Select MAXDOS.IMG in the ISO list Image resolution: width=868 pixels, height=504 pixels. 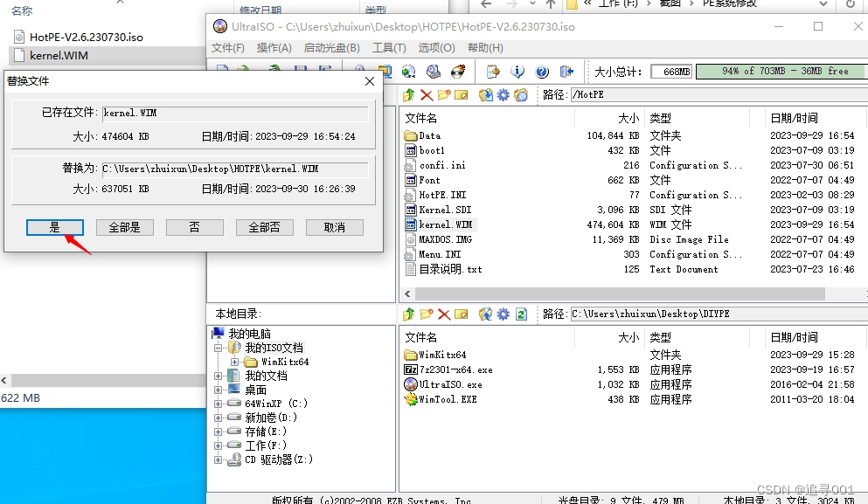445,239
